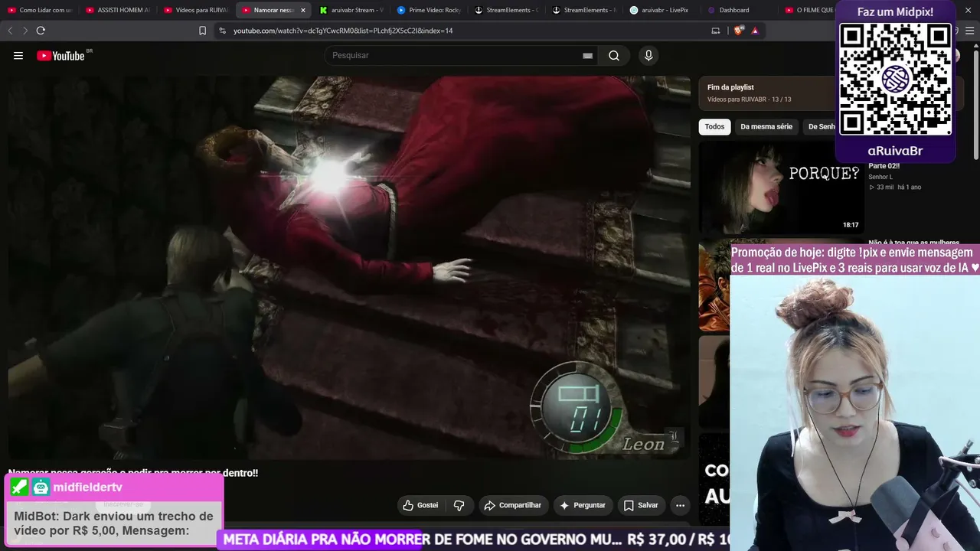Dislike the video with thumbs-down icon
Screen dimensions: 980x551
pos(459,505)
